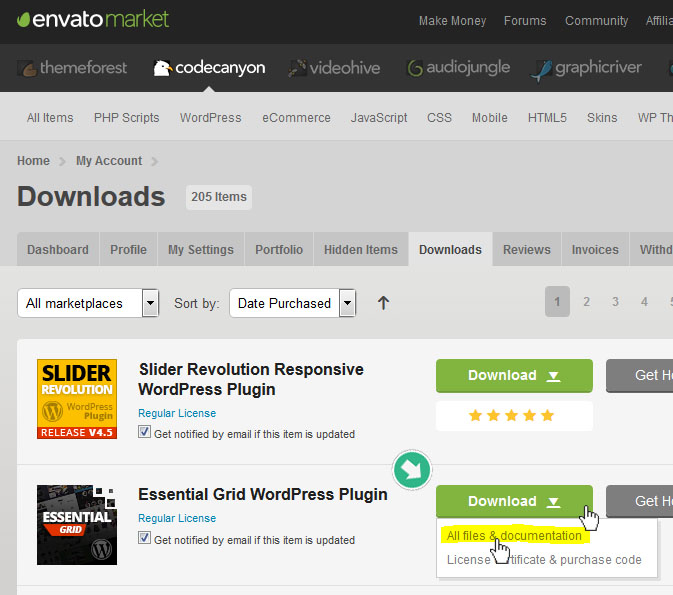Browse the HTML5 category

click(547, 118)
